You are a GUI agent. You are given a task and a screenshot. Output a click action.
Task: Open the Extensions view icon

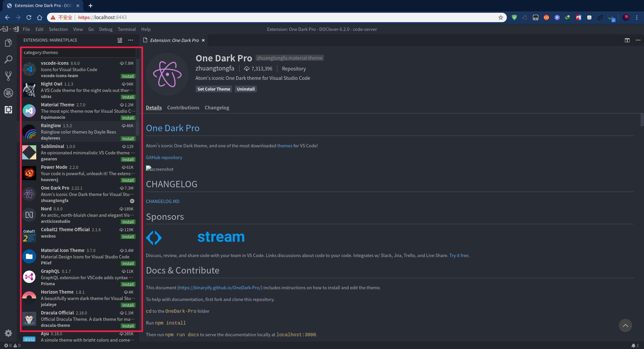(x=8, y=110)
